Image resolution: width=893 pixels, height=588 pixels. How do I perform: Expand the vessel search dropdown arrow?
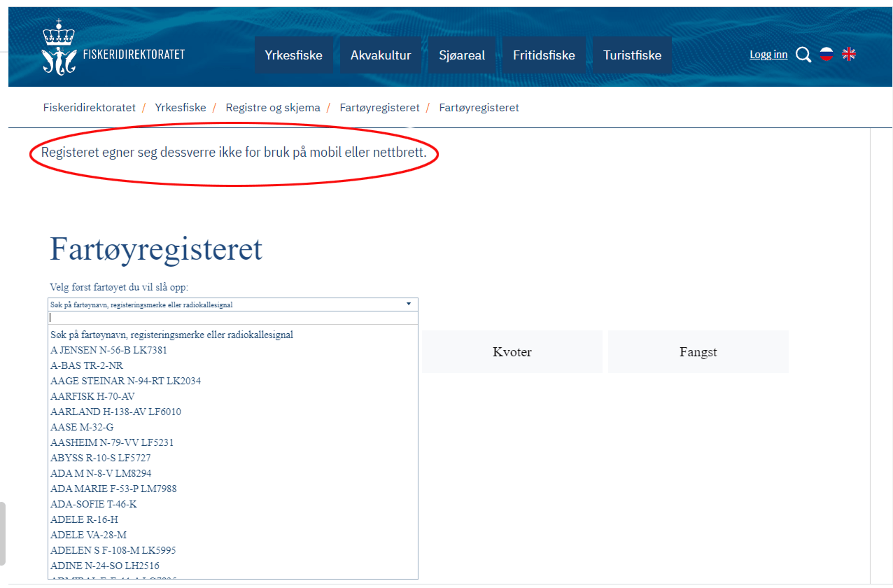click(x=409, y=304)
